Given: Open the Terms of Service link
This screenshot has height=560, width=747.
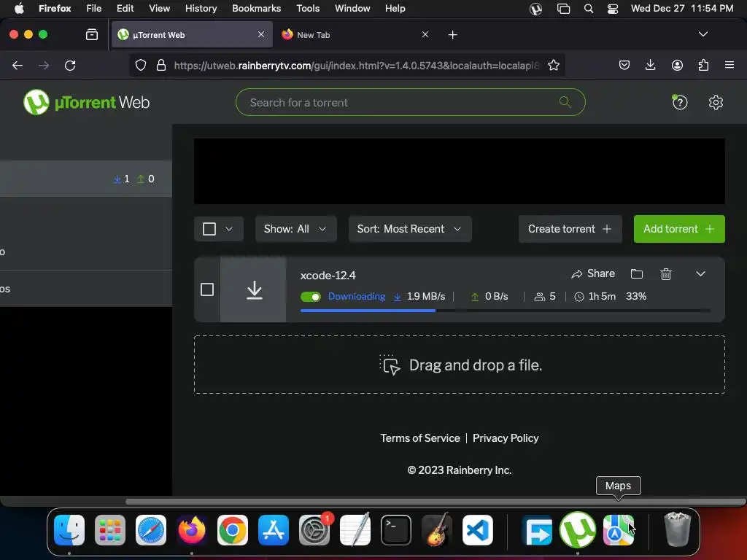Looking at the screenshot, I should pyautogui.click(x=420, y=438).
